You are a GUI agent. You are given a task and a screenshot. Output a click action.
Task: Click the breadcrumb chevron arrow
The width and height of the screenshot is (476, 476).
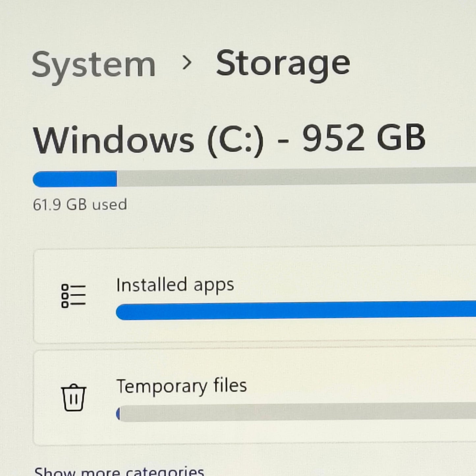click(x=187, y=63)
